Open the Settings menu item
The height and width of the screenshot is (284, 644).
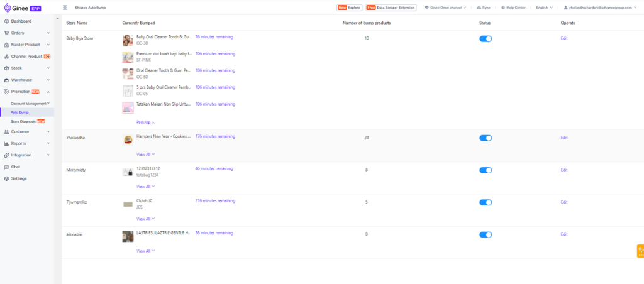pyautogui.click(x=27, y=178)
